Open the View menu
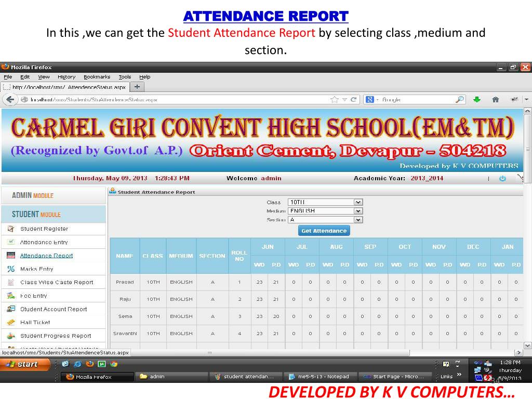Screen dimensions: 532x399 [x=44, y=77]
